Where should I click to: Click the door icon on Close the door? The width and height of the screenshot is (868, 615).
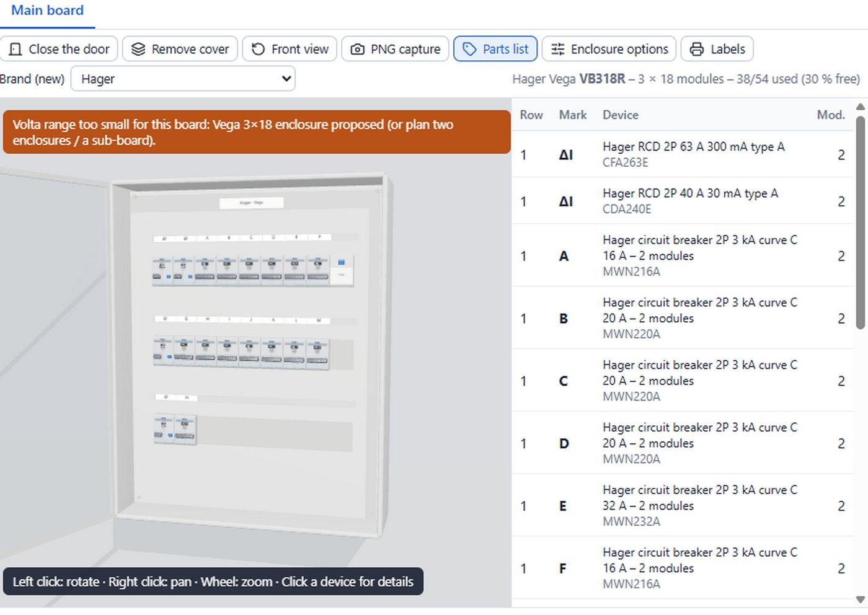[x=15, y=49]
